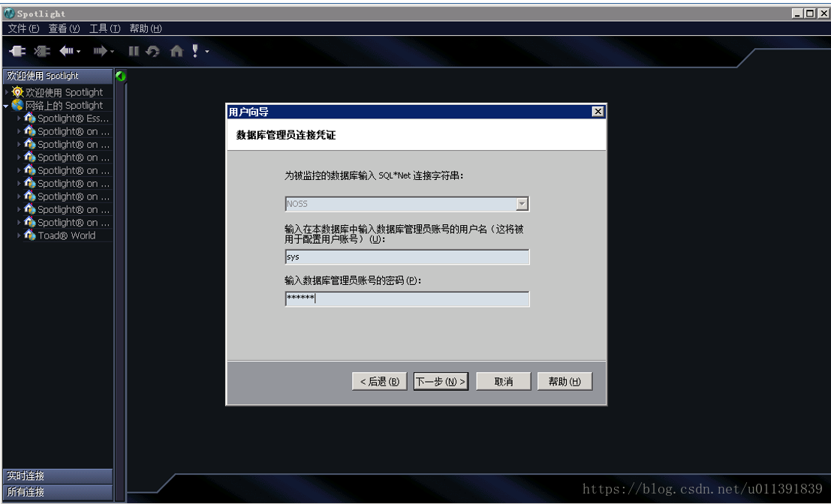Click the house icon beside Toad® World
This screenshot has height=504, width=831.
30,235
